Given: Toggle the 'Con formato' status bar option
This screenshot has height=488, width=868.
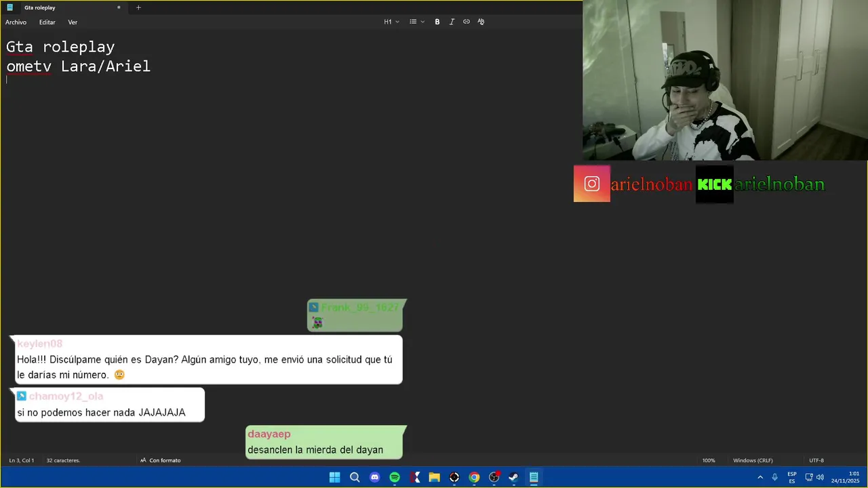Looking at the screenshot, I should pyautogui.click(x=161, y=460).
